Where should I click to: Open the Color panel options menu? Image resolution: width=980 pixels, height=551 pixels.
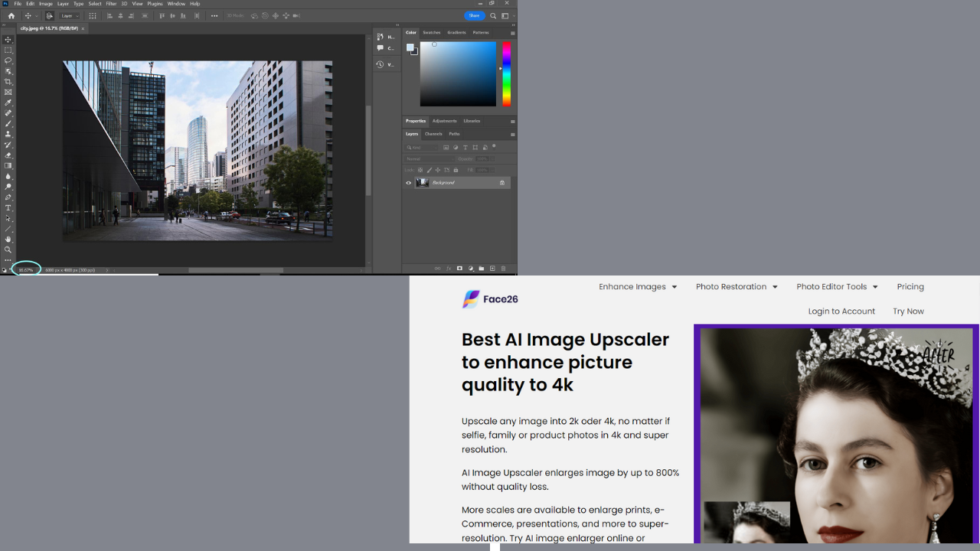(x=513, y=33)
